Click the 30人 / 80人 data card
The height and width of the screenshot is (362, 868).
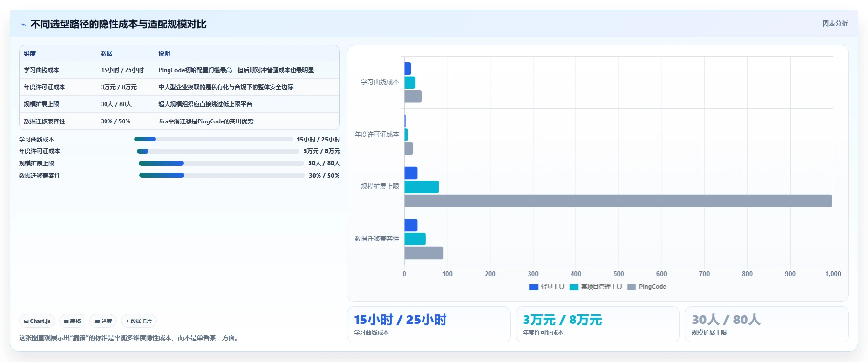pyautogui.click(x=766, y=324)
